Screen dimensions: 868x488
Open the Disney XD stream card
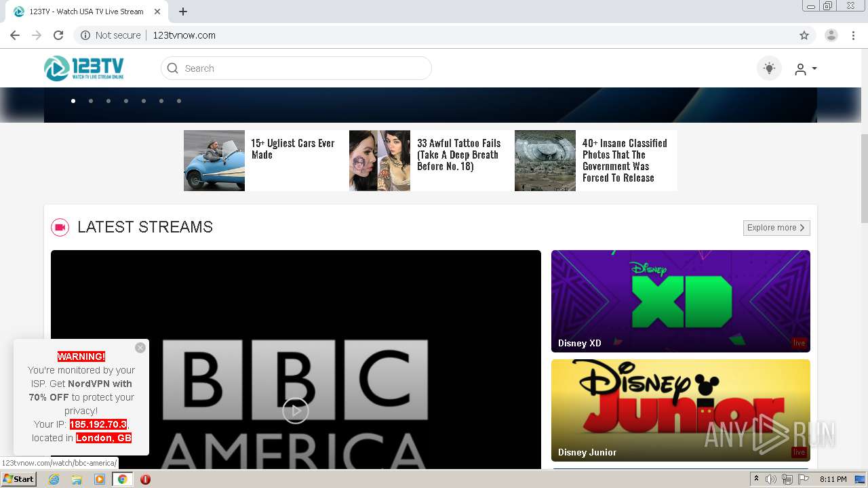(x=681, y=301)
